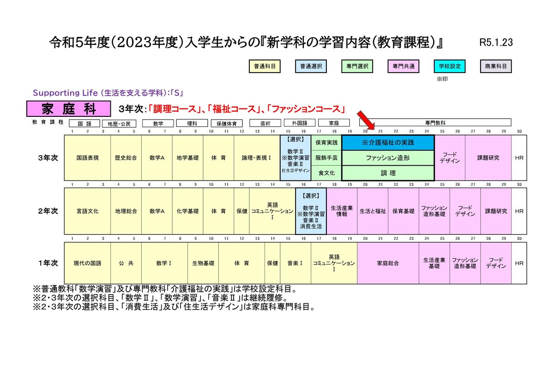The width and height of the screenshot is (554, 392).
Task: Open the 2年次 【選択】 elective block
Action: pyautogui.click(x=311, y=211)
